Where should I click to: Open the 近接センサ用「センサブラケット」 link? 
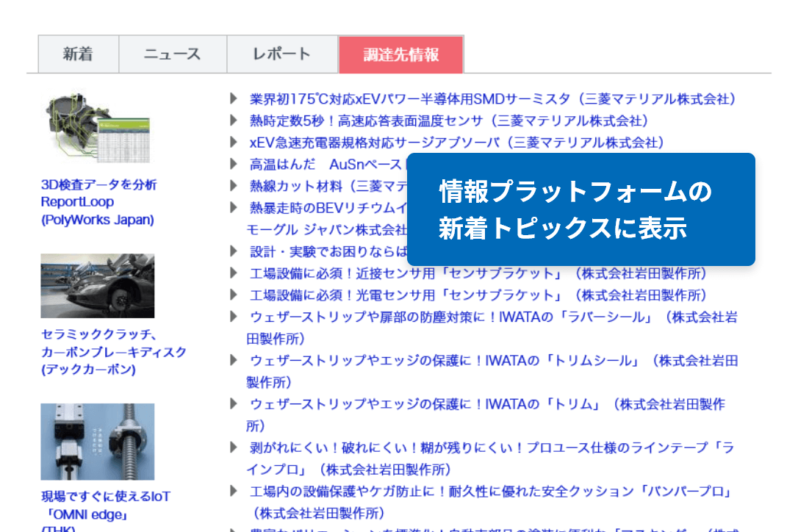coord(478,273)
